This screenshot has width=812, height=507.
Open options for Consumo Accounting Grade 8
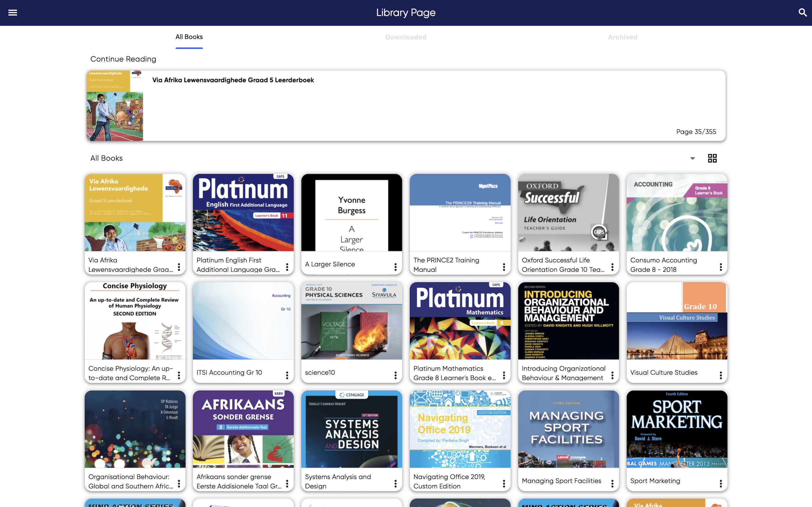point(720,267)
